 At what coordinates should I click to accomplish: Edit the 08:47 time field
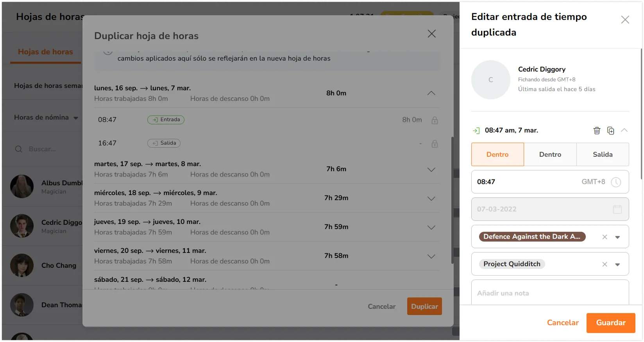click(550, 182)
